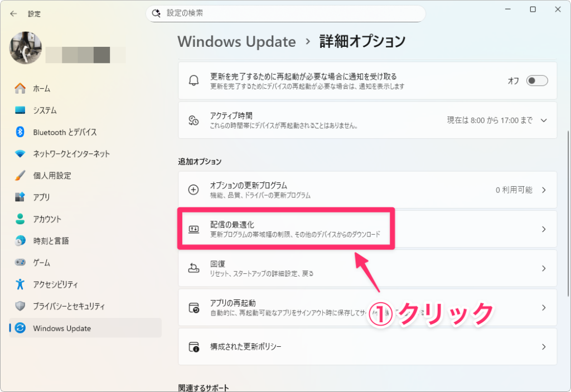Open 構成された更新ポリシー entry
This screenshot has width=571, height=392.
tap(367, 346)
